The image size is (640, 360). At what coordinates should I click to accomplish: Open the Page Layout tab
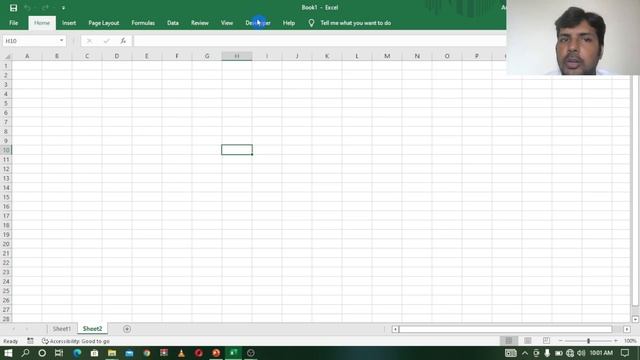point(104,23)
